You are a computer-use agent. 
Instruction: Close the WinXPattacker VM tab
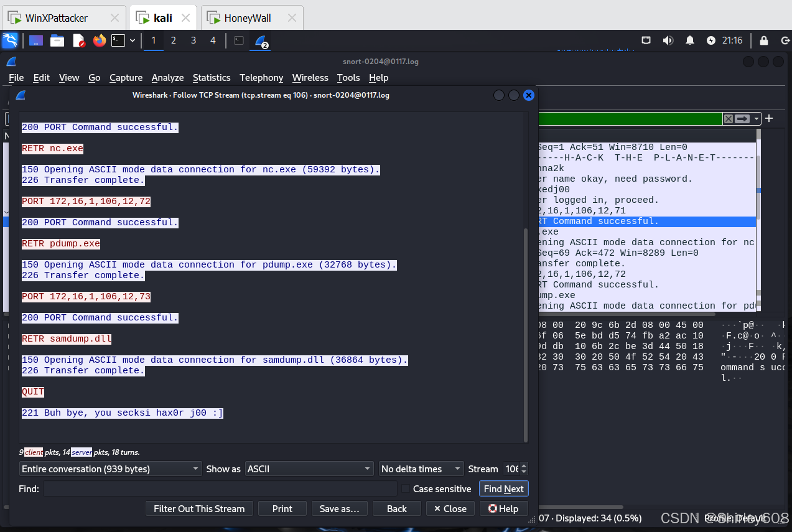click(x=114, y=18)
